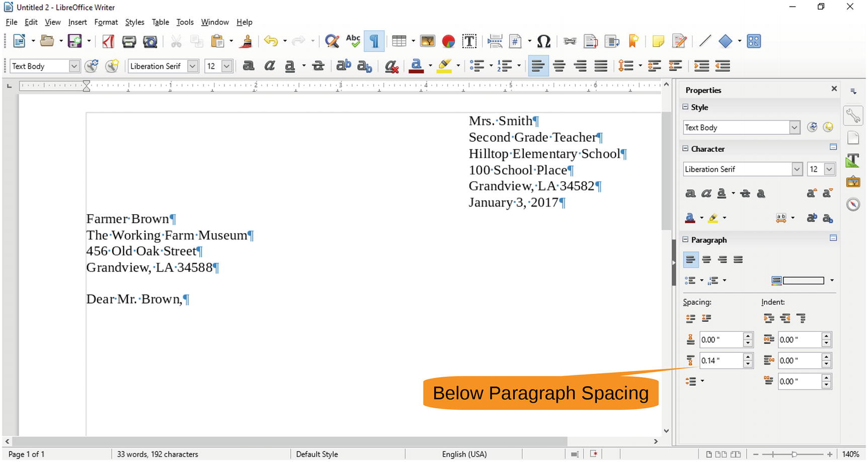
Task: Click the 140% zoom level
Action: [850, 454]
